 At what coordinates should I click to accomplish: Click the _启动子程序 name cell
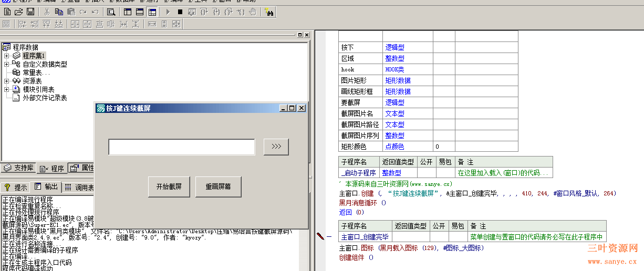tap(359, 173)
